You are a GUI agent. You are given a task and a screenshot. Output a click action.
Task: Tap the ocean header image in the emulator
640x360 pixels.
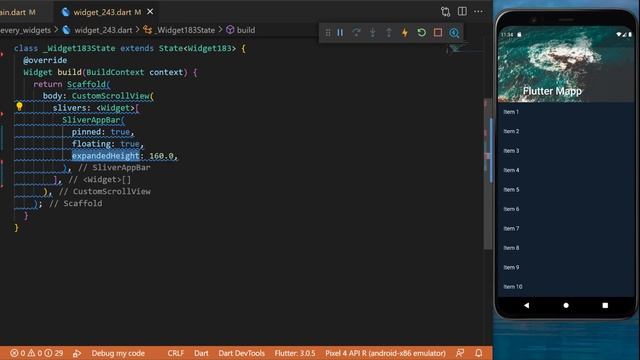coord(566,64)
